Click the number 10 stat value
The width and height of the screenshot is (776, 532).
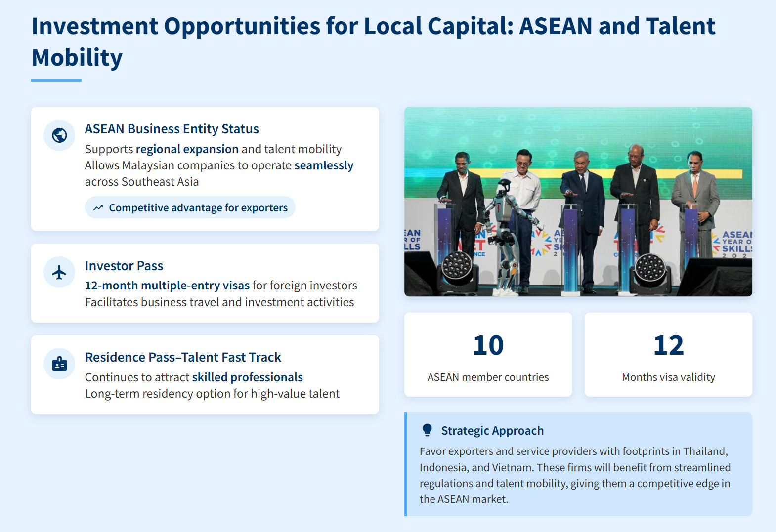point(488,345)
